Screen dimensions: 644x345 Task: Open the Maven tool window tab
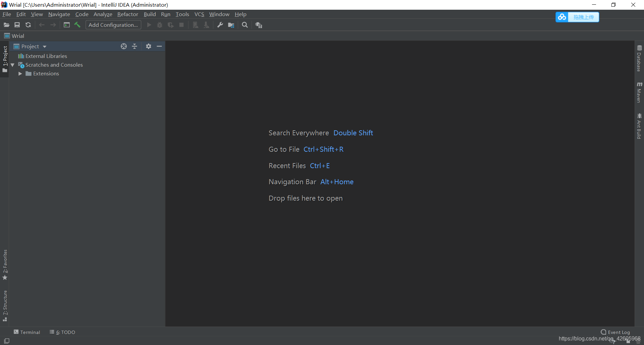(x=639, y=92)
